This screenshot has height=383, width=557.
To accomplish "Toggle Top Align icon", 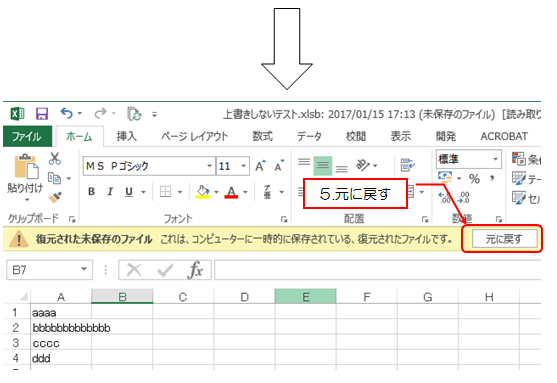I will pos(304,162).
